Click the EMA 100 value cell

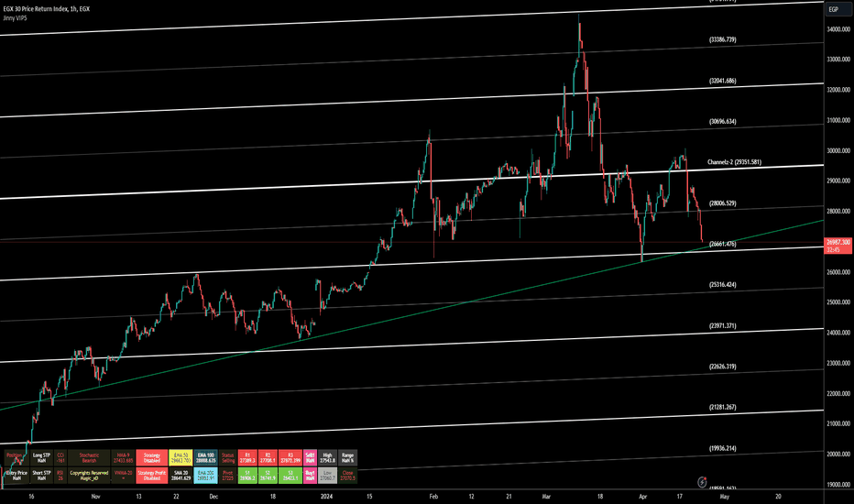(205, 458)
